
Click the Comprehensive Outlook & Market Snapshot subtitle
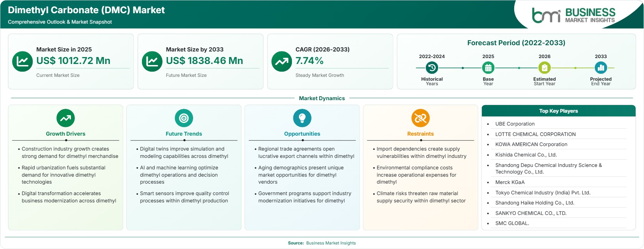pos(60,22)
